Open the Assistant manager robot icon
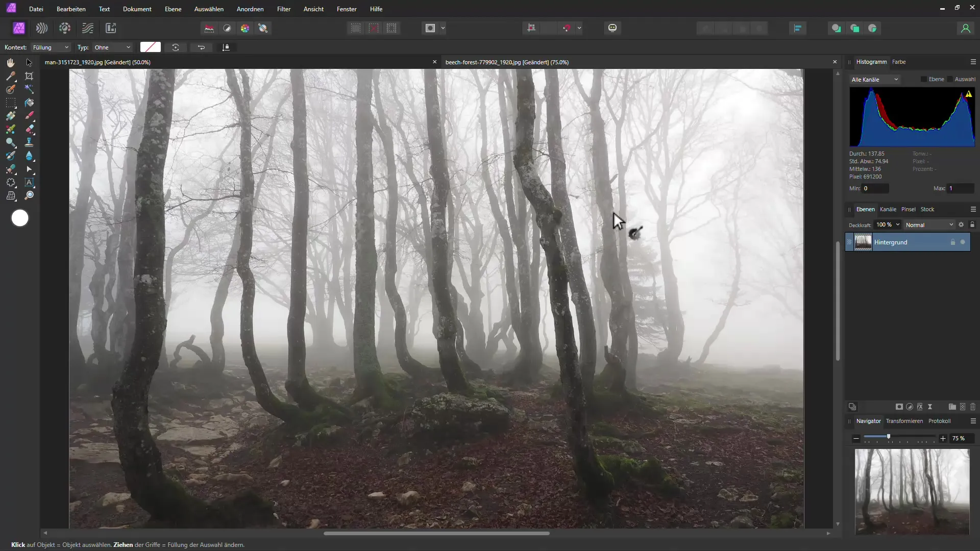Screen dimensions: 980x551 pos(612,28)
